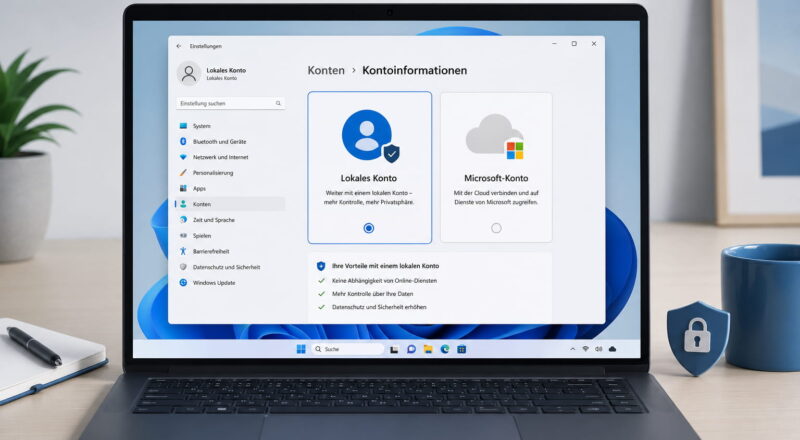The height and width of the screenshot is (440, 800).
Task: Click 'Keine Abhängigkeit von Online-Diensten' text
Action: coord(384,281)
